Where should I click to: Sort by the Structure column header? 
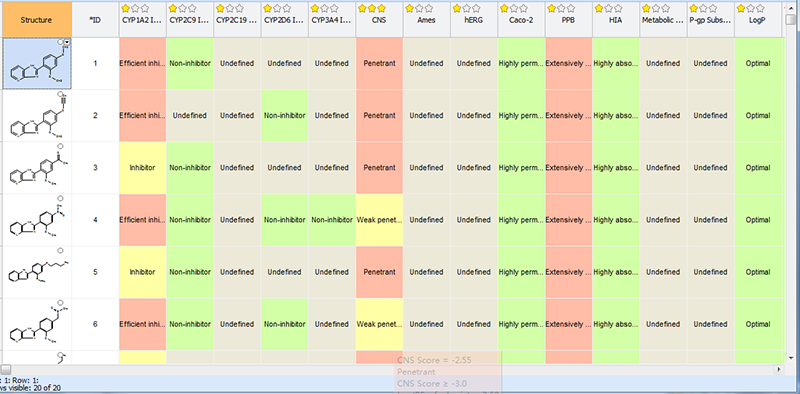pyautogui.click(x=36, y=20)
